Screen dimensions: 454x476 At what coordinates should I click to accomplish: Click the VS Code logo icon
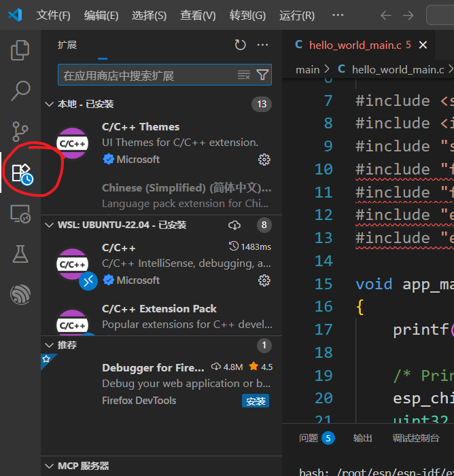15,15
